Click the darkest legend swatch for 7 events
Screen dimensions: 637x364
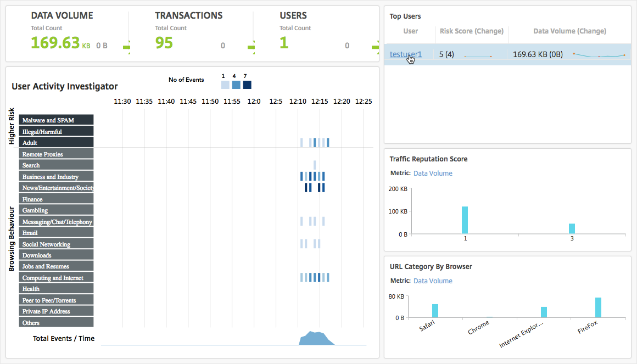pos(247,85)
